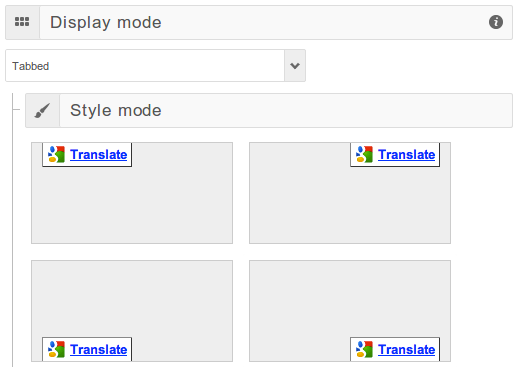The image size is (518, 367).
Task: Click the Google Translate logo in top-left preview
Action: tap(56, 154)
